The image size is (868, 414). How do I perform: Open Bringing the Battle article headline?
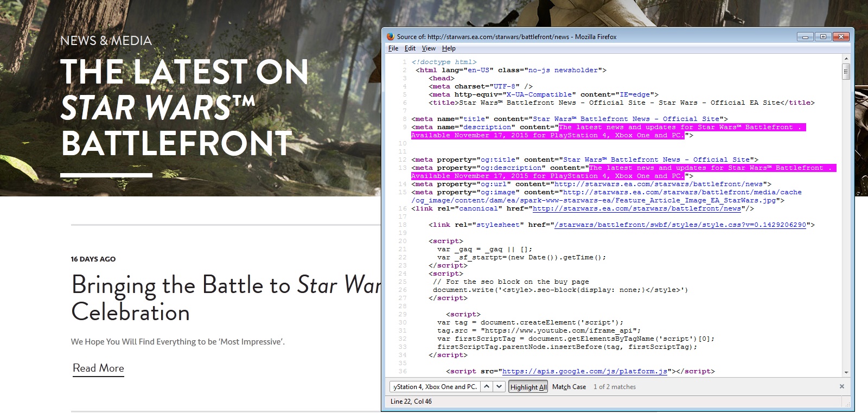[x=226, y=298]
